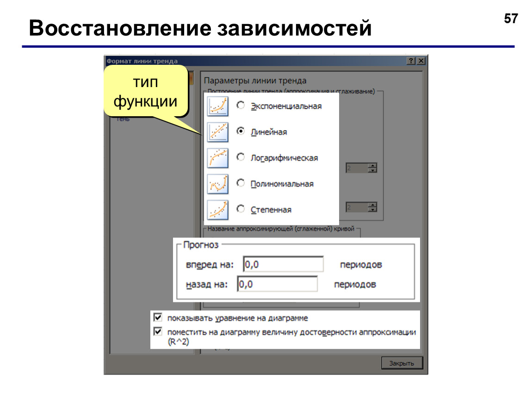
Task: Toggle the R^2 approximation reliability checkbox
Action: pos(158,331)
